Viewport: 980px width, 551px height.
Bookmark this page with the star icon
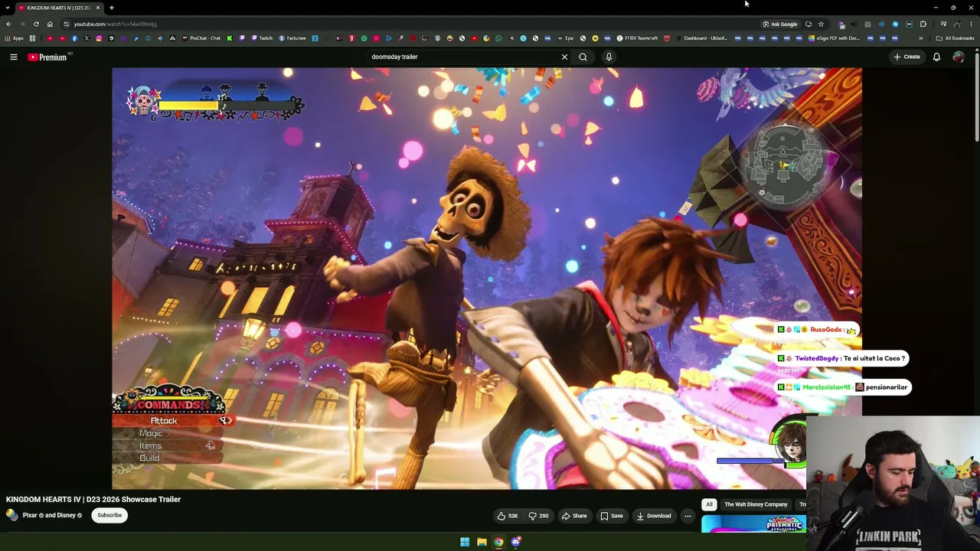821,24
